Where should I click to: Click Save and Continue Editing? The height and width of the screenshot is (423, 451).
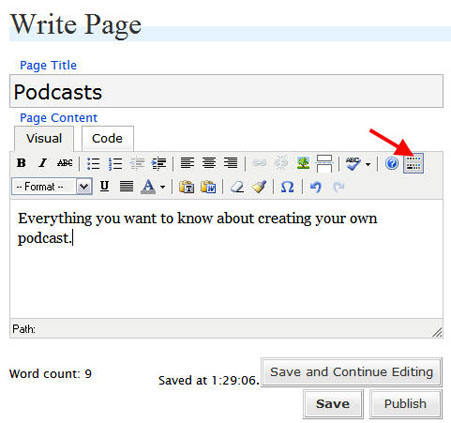tap(352, 372)
